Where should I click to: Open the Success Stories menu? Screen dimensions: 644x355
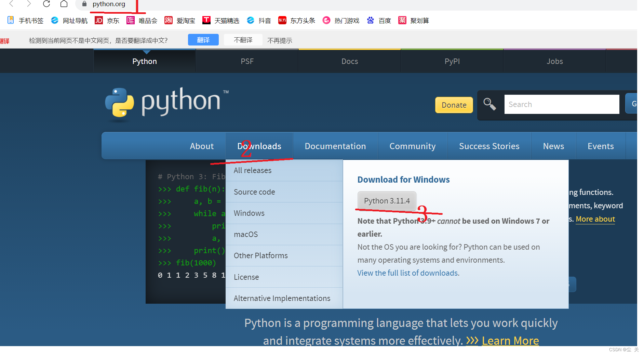tap(489, 146)
